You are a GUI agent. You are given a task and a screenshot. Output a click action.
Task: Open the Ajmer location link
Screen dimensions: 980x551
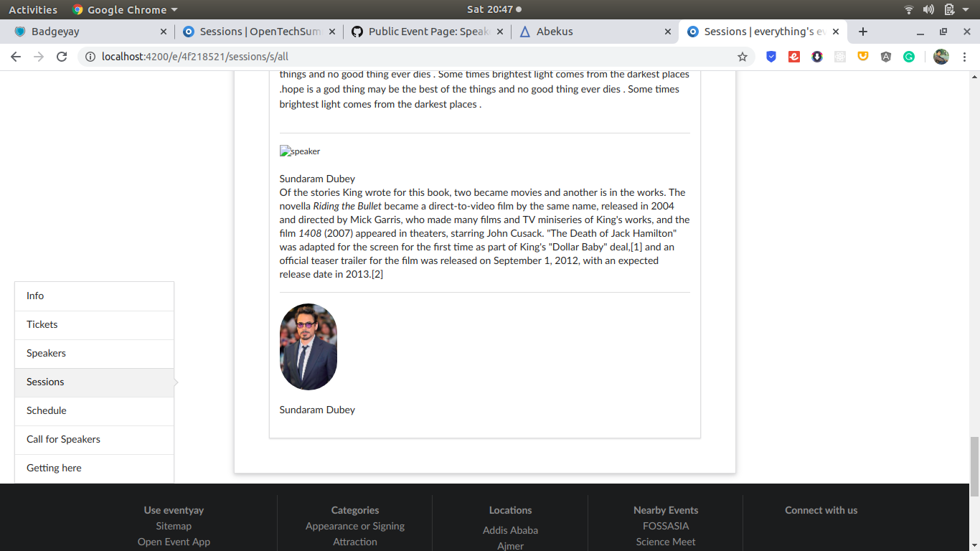(x=510, y=546)
